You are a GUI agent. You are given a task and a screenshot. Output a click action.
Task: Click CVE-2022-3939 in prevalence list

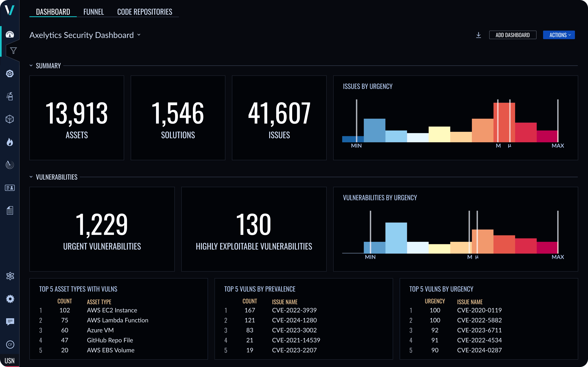pyautogui.click(x=294, y=310)
